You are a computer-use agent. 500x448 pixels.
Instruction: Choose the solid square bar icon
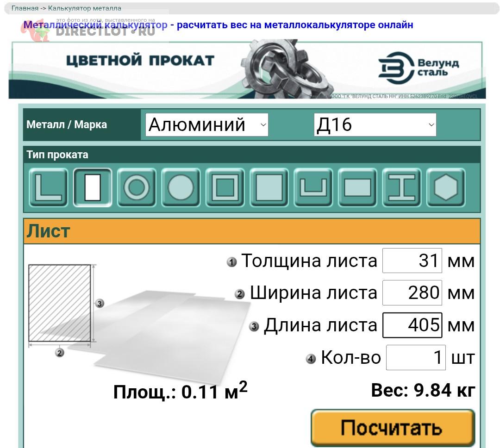pyautogui.click(x=269, y=187)
